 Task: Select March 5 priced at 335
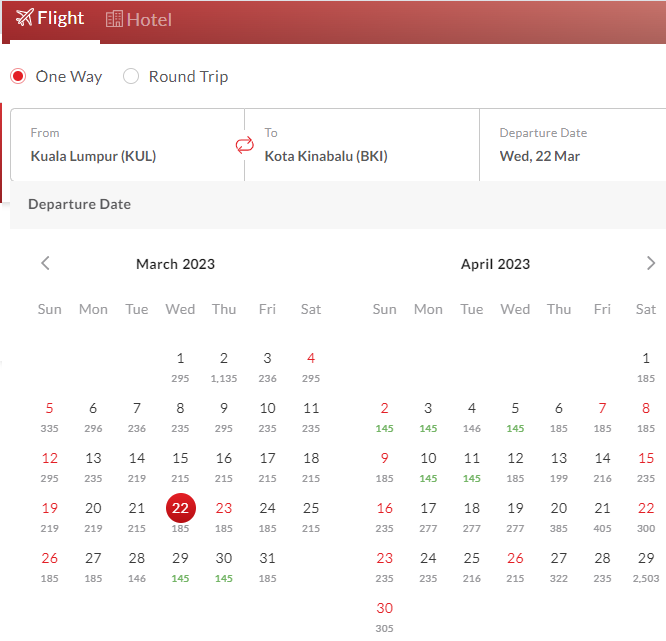(49, 415)
